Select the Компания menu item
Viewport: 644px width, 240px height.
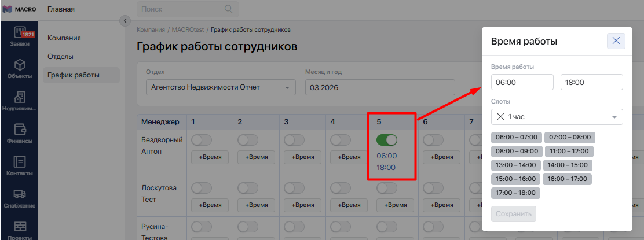64,38
